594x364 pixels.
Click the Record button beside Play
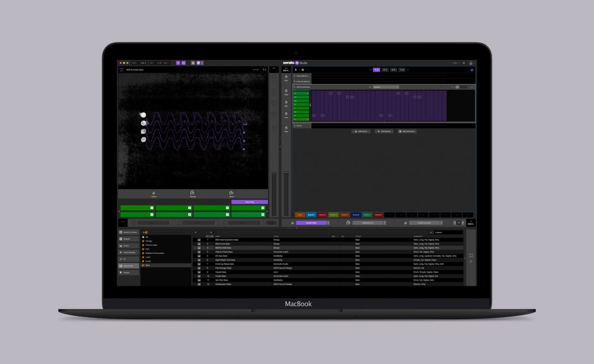(x=303, y=70)
